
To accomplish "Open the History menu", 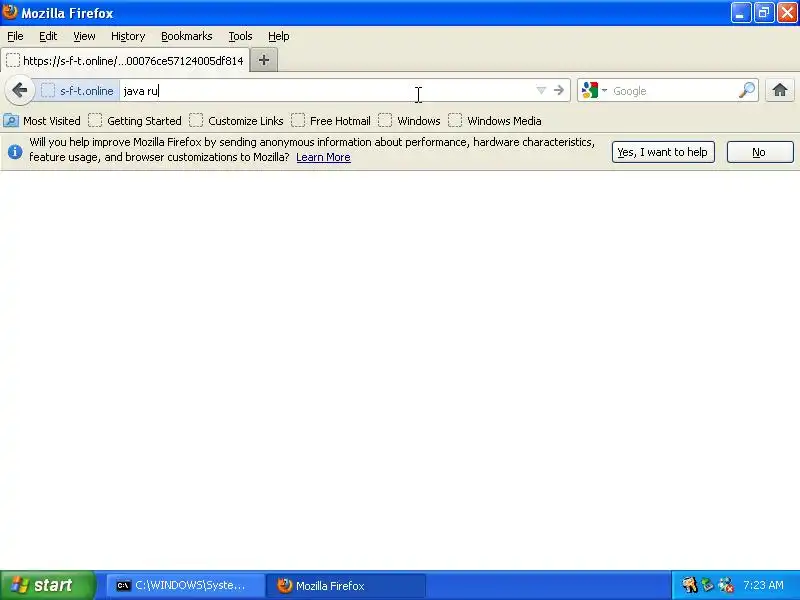I will (x=128, y=36).
